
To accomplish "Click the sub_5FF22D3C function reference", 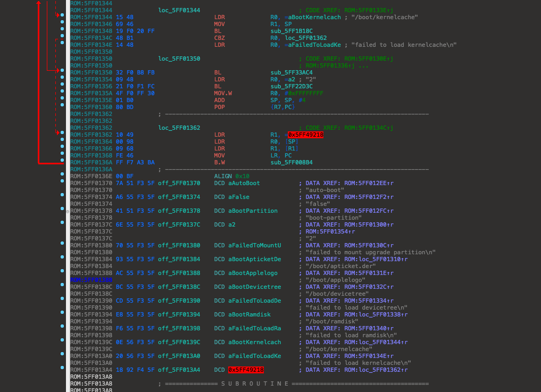I will 292,87.
